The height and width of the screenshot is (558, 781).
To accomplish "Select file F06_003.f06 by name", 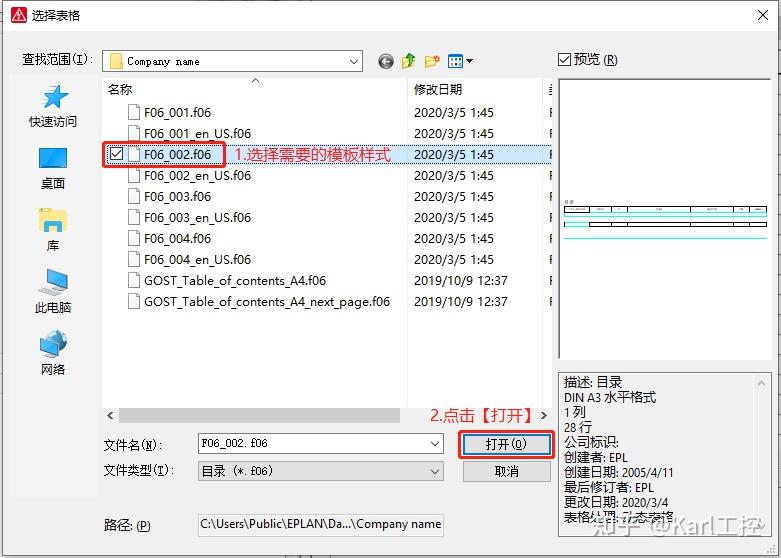I will pos(177,196).
